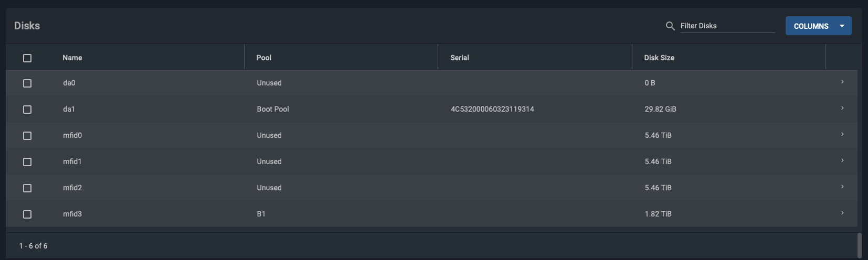Open mfid1 details with chevron
868x260 pixels.
tap(842, 160)
